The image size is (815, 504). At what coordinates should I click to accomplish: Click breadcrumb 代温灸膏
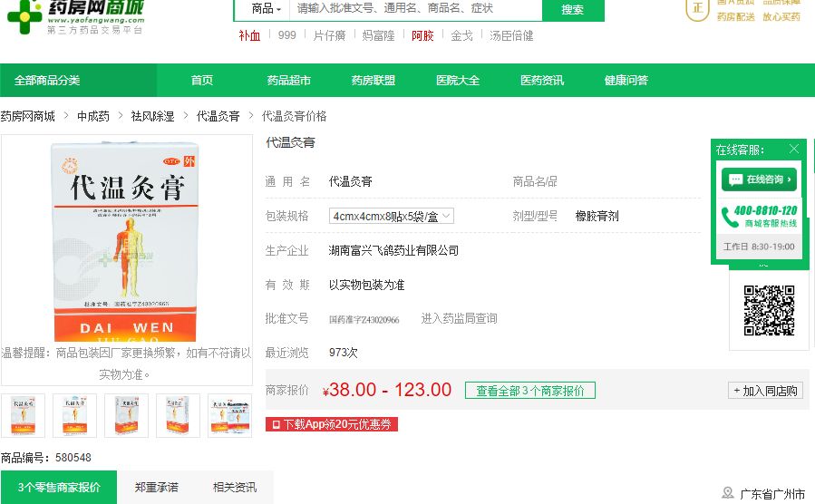pos(218,116)
